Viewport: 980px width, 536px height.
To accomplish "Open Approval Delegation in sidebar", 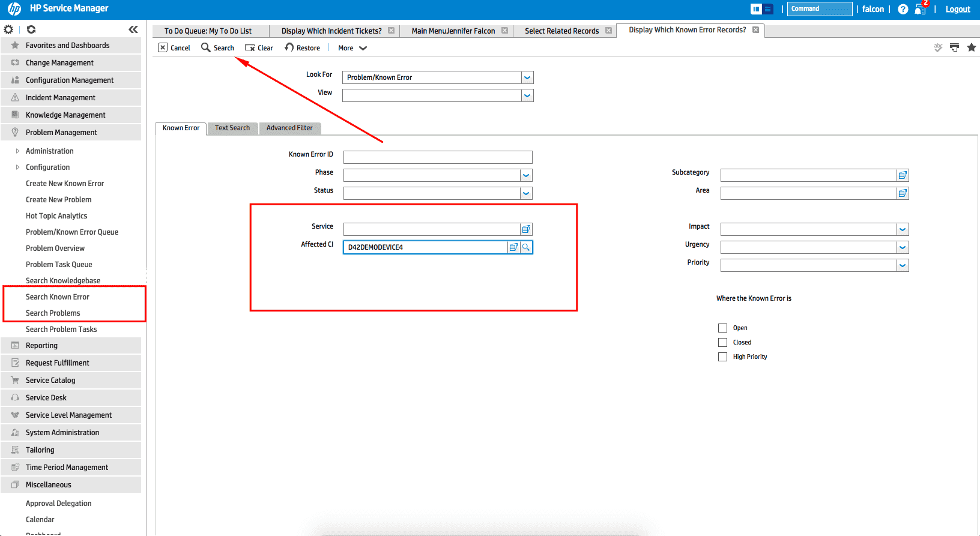I will 59,504.
